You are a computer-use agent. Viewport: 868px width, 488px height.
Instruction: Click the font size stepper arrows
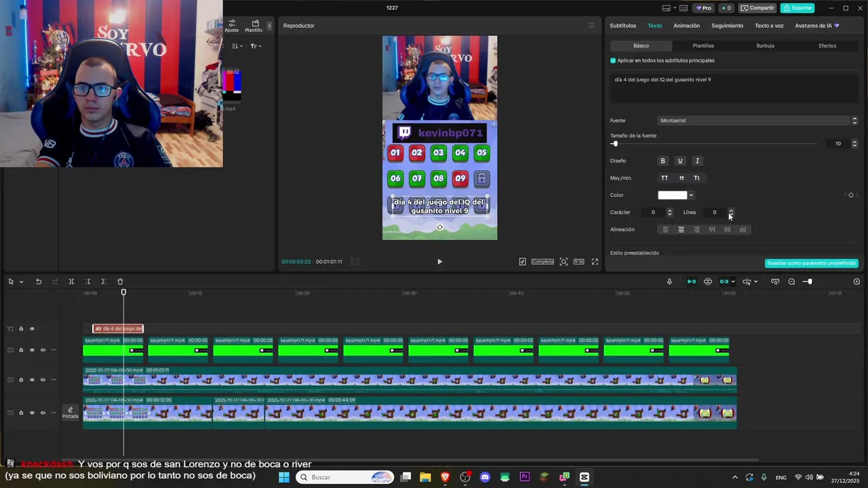pyautogui.click(x=854, y=144)
